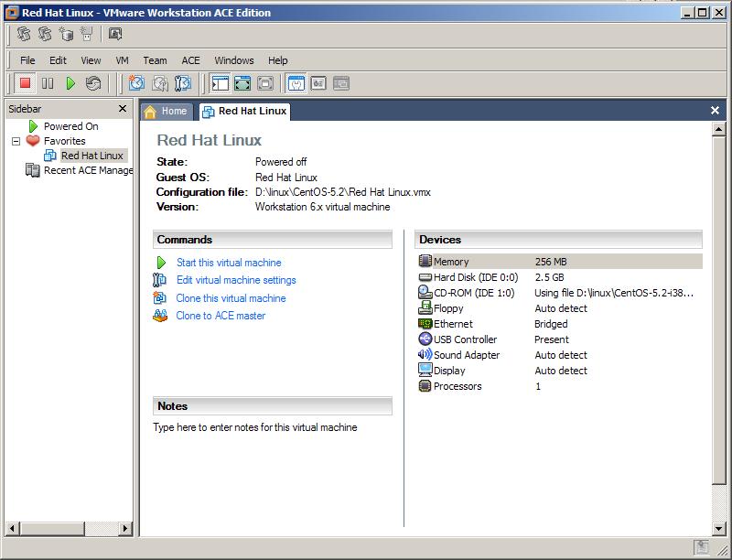732x560 pixels.
Task: Open the ACE menu
Action: [x=190, y=60]
